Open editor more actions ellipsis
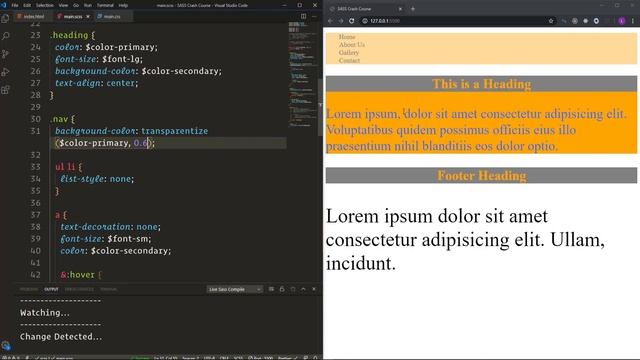 click(314, 16)
